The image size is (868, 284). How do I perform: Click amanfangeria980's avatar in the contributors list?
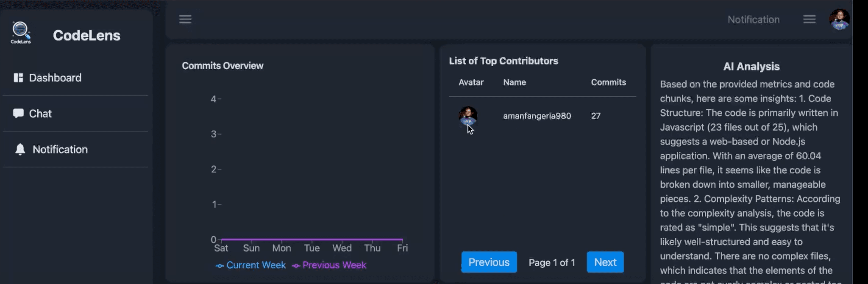[x=467, y=116]
